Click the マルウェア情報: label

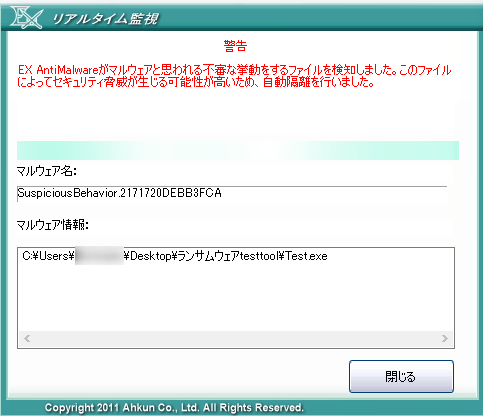53,225
